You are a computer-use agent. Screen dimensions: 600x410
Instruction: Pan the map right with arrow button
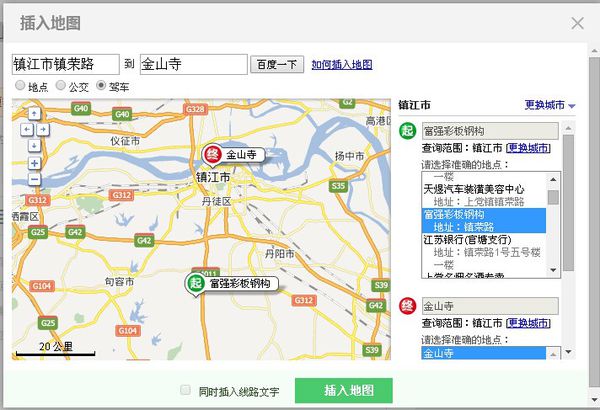click(44, 129)
